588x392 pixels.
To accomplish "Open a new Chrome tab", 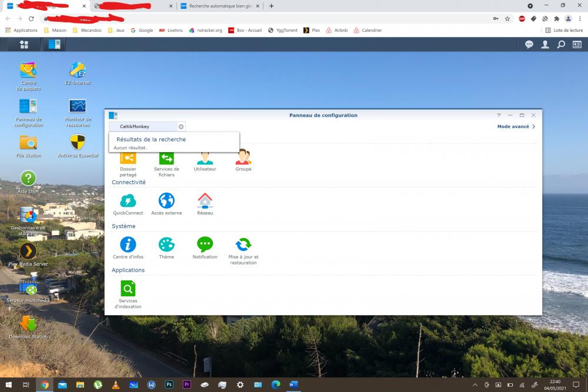I will click(x=272, y=6).
